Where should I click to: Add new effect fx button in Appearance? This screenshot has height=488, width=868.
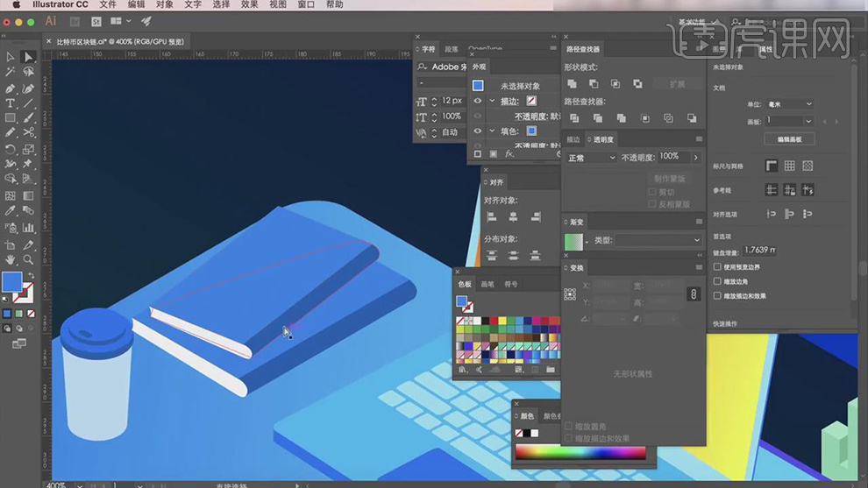[509, 154]
